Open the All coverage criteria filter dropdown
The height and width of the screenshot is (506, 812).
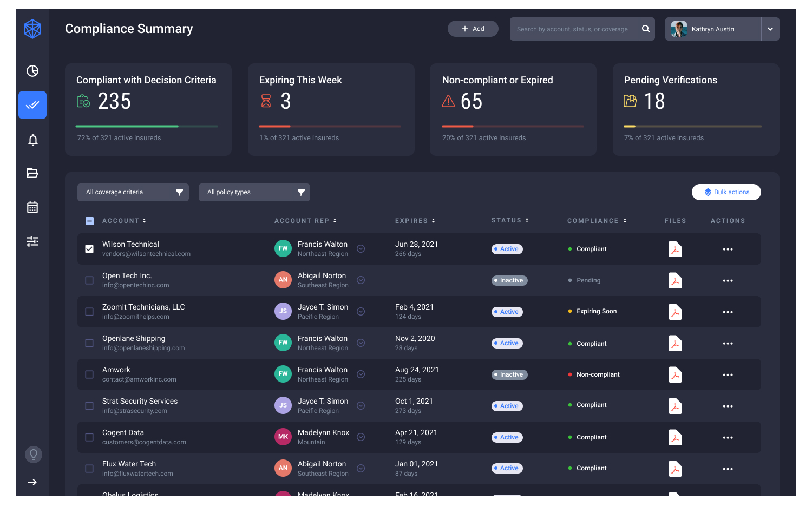coord(133,193)
